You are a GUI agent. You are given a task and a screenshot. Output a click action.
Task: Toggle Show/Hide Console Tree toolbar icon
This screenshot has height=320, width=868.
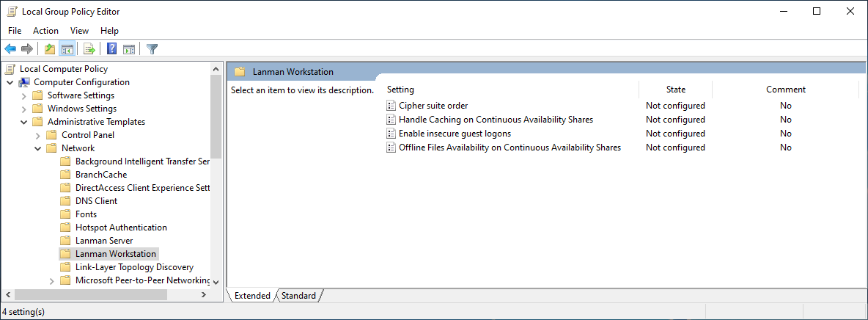[x=67, y=49]
